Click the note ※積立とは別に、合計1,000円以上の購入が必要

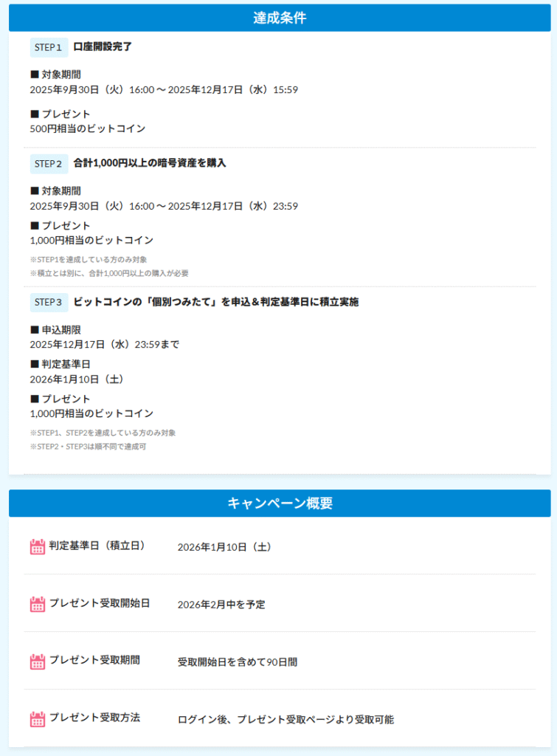tap(109, 273)
